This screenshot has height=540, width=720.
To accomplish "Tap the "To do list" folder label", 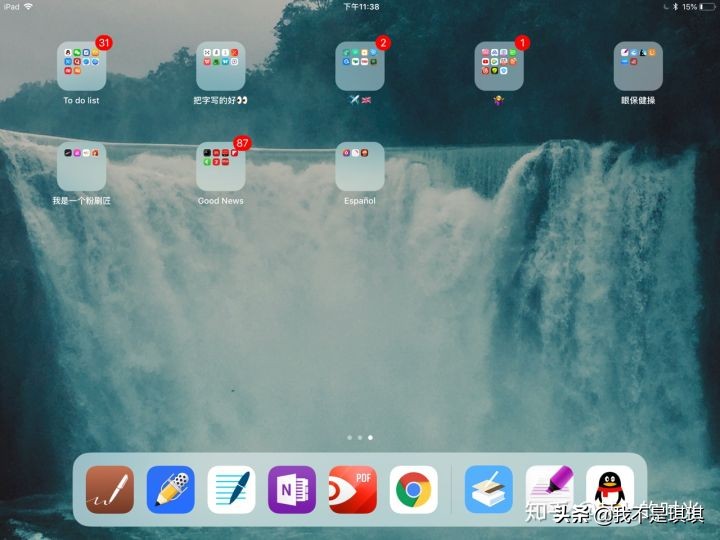I will (81, 100).
